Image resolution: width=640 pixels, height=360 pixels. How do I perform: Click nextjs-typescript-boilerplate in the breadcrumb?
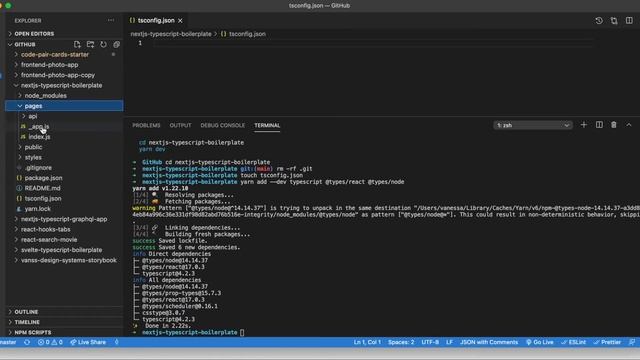171,34
